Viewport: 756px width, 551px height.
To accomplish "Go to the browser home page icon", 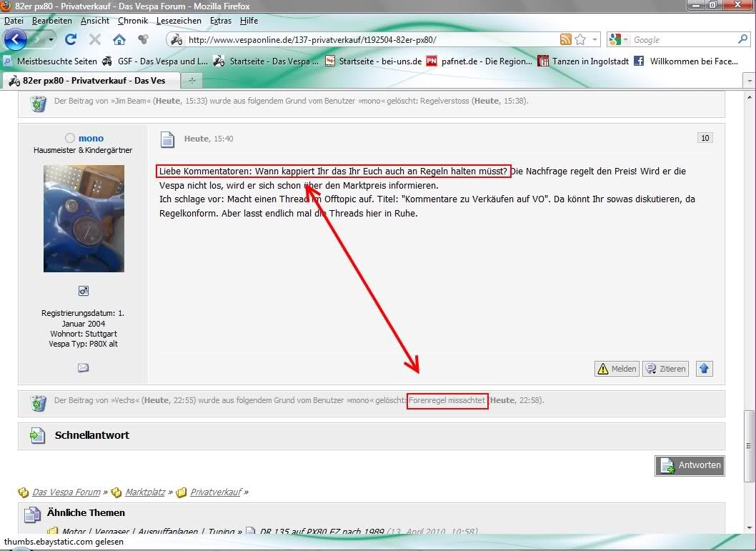I will 119,40.
